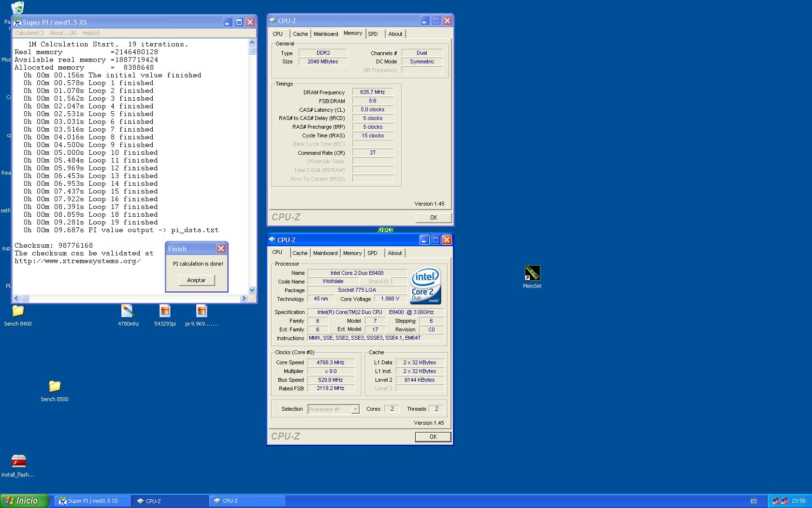The width and height of the screenshot is (812, 508).
Task: Open the Inicio start button
Action: pos(24,501)
